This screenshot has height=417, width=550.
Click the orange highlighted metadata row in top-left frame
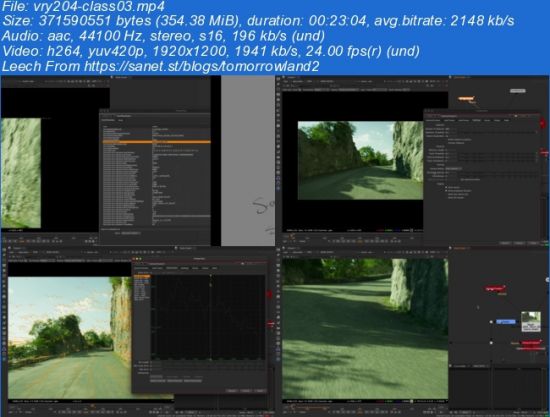(x=156, y=142)
